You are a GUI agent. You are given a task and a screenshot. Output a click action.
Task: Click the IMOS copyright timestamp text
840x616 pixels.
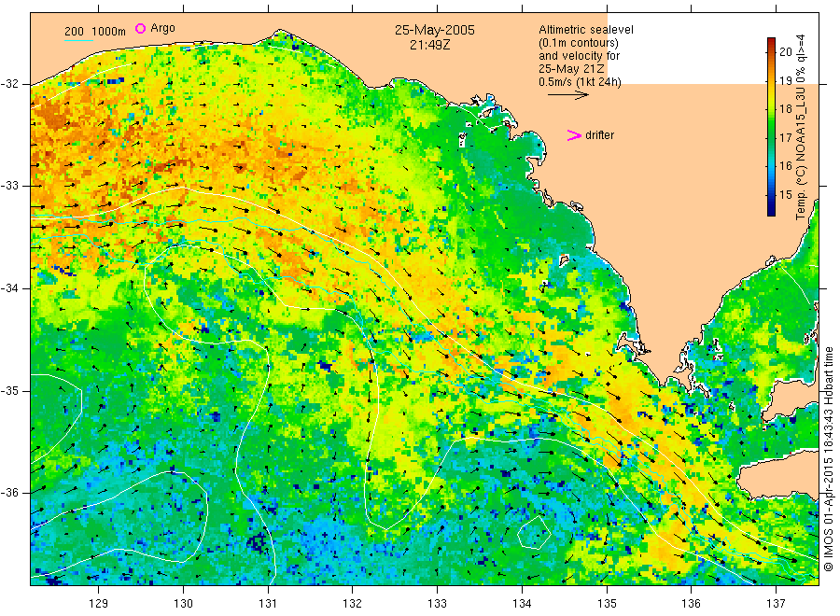click(x=828, y=458)
